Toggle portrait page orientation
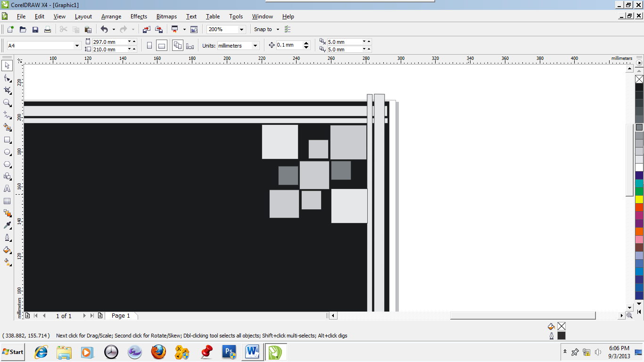Screen dimensions: 644x362 tap(149, 45)
